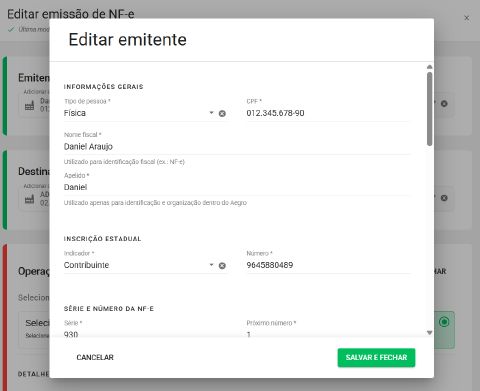Viewport: 480px width, 391px height.
Task: Click the factory icon in Emitente card
Action: (29, 106)
